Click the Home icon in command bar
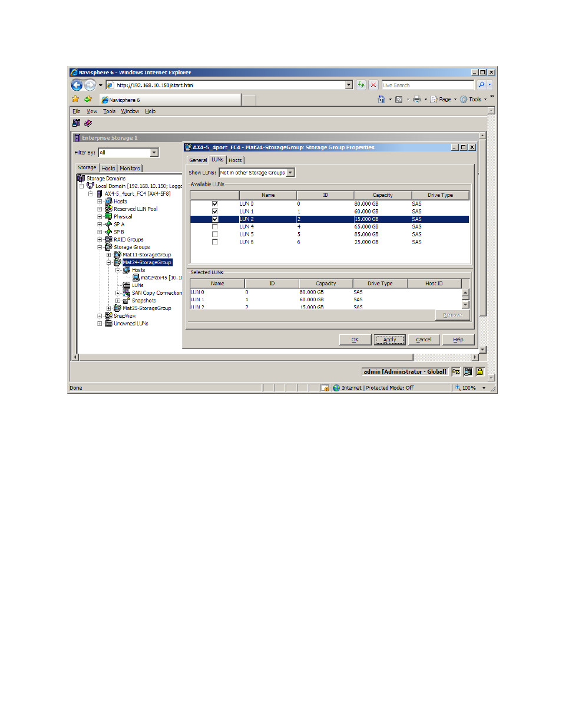 pos(382,99)
